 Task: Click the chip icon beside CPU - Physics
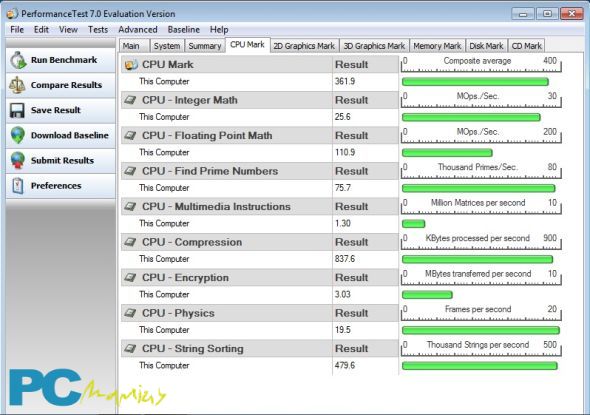(131, 313)
